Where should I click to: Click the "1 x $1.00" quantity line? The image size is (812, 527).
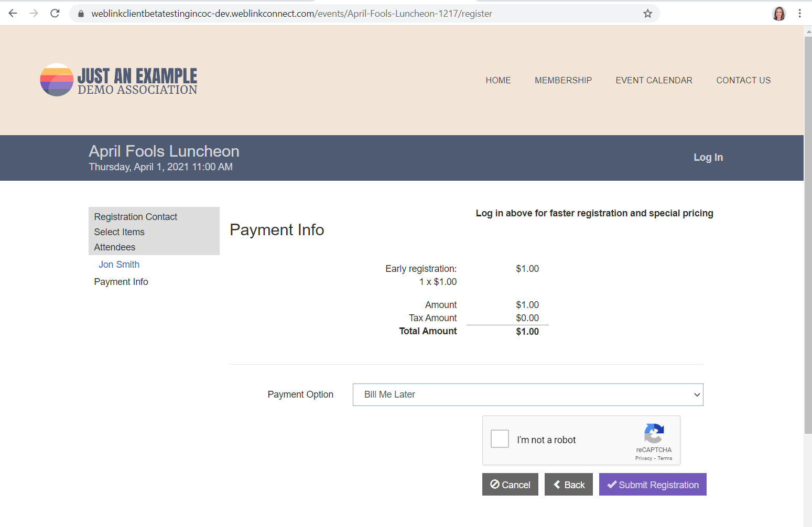438,282
